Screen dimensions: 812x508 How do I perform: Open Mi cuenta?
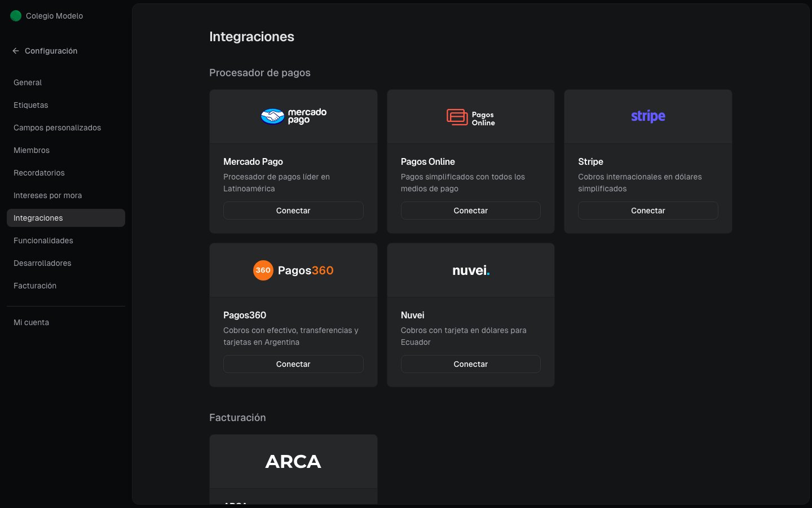click(66, 322)
